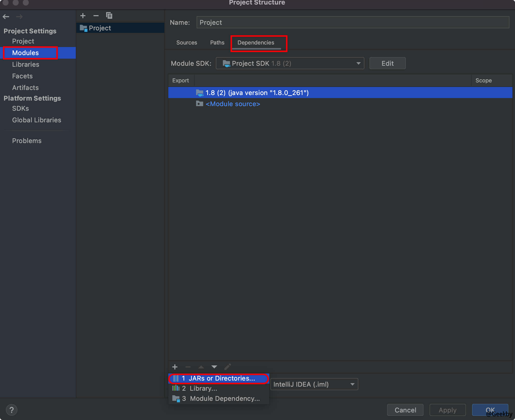This screenshot has height=420, width=515.
Task: Click the back navigation arrow
Action: click(6, 17)
